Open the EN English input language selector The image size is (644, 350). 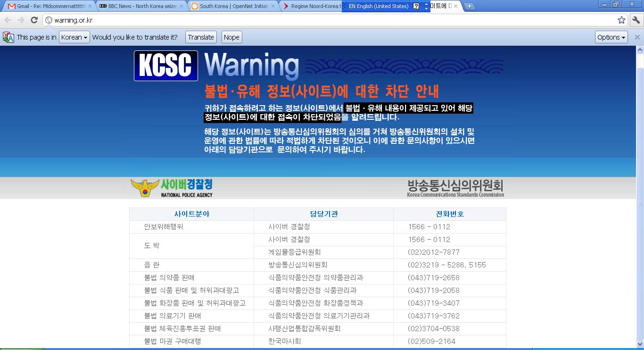tap(378, 6)
